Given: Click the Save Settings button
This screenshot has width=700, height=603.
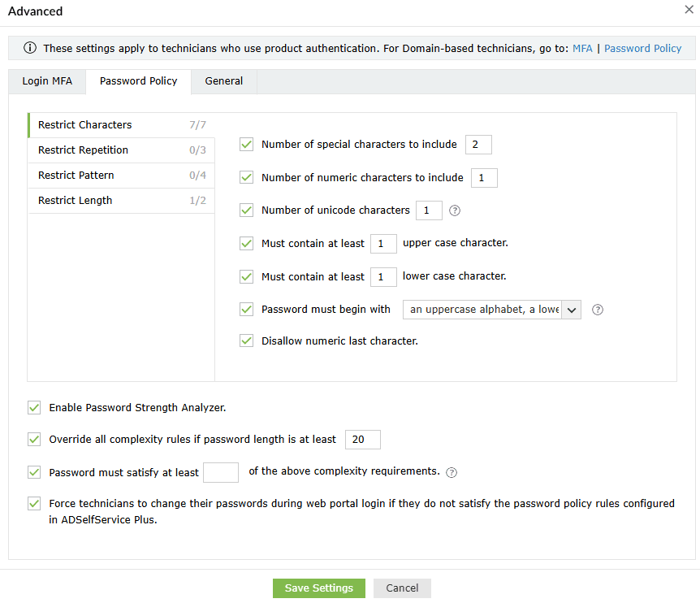Looking at the screenshot, I should coord(318,588).
